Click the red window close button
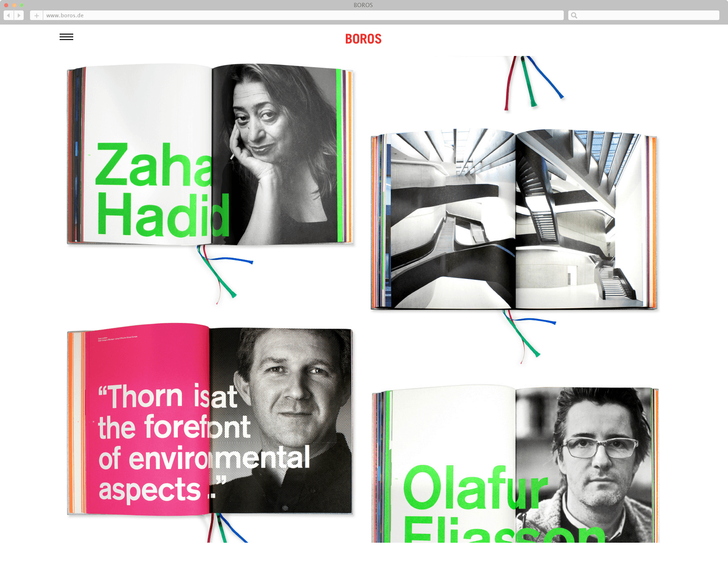This screenshot has height=565, width=728. coord(6,5)
